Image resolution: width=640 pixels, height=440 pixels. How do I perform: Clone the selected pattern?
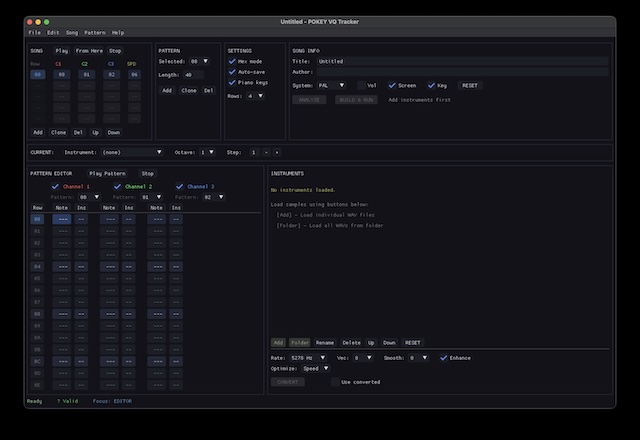(x=188, y=90)
